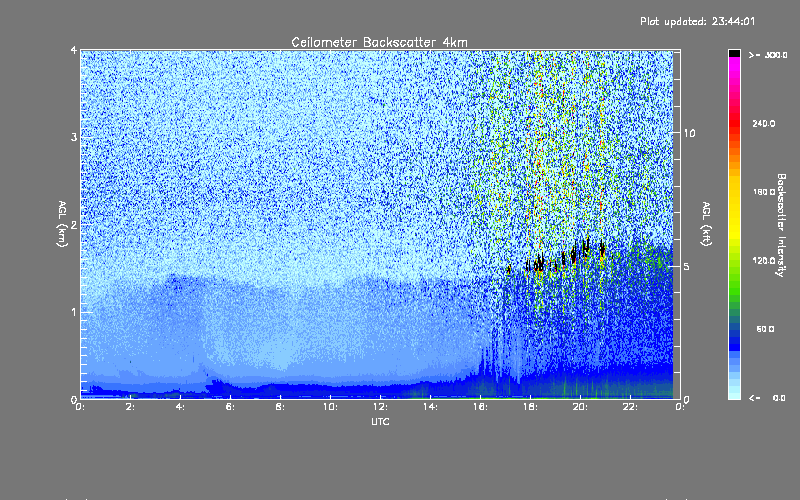
Task: Click the '10' tick on the kft axis
Action: 689,133
